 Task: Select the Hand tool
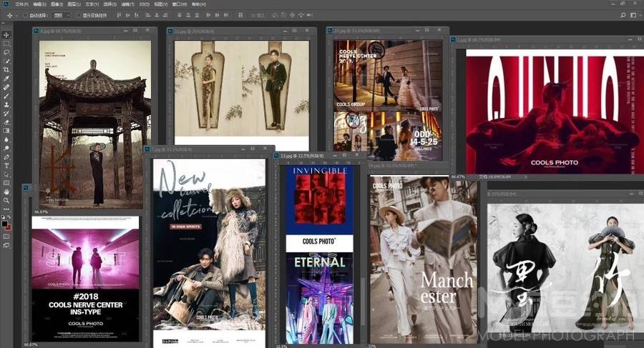pos(6,192)
